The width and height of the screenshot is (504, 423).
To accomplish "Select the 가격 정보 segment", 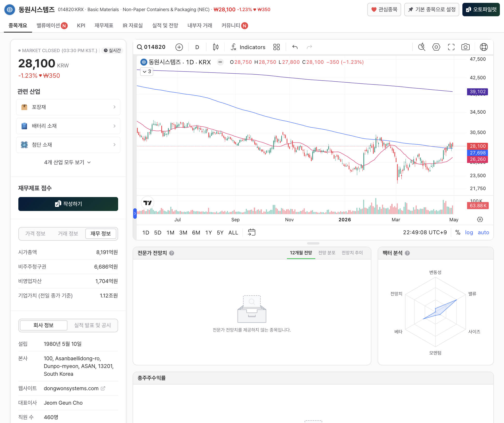I will (x=35, y=234).
